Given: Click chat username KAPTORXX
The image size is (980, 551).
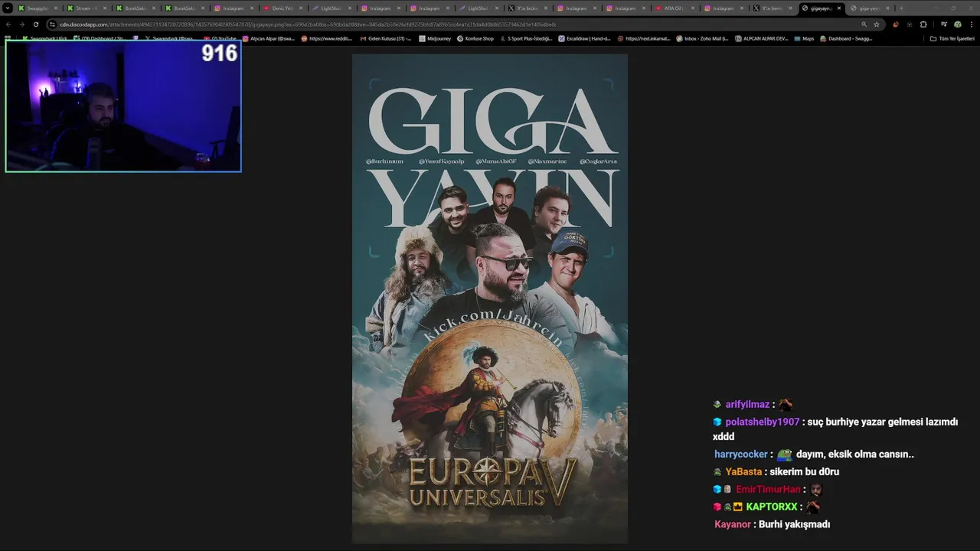Looking at the screenshot, I should (772, 507).
